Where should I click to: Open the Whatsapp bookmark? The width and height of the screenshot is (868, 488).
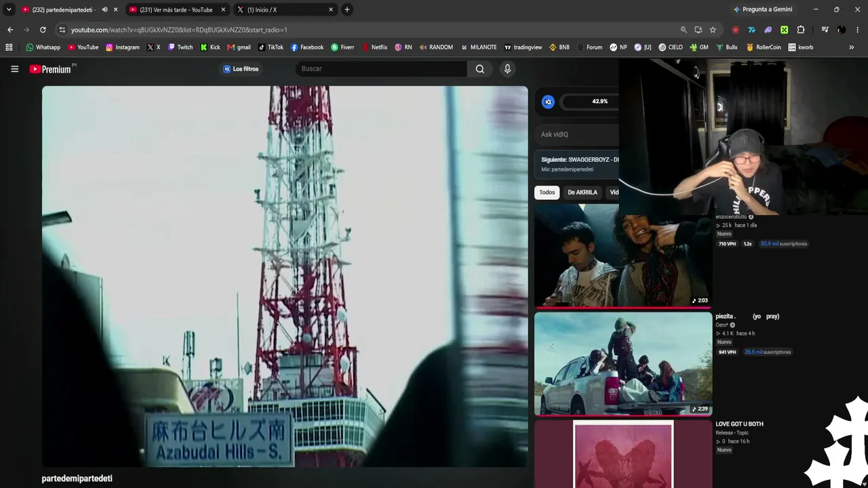(x=43, y=47)
